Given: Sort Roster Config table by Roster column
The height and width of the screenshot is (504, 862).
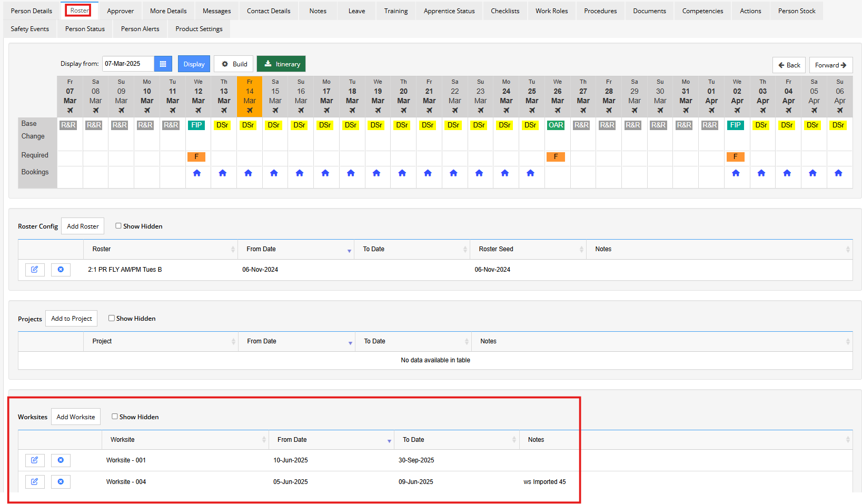Looking at the screenshot, I should coord(161,249).
